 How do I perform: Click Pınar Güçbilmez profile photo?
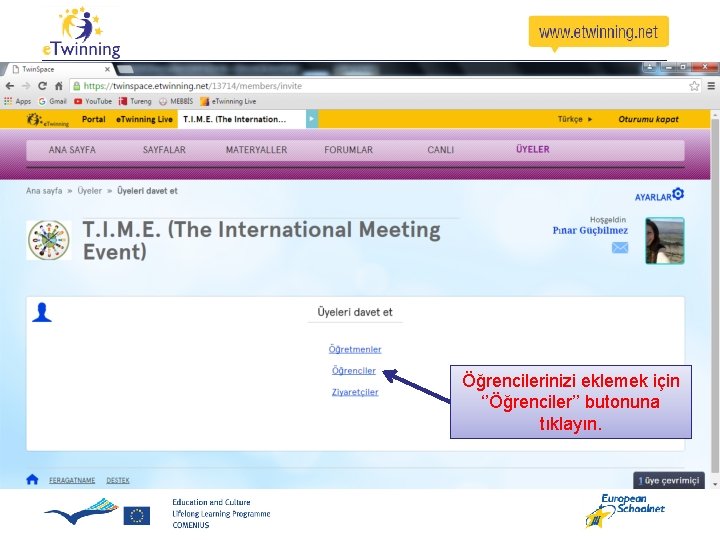coord(665,241)
